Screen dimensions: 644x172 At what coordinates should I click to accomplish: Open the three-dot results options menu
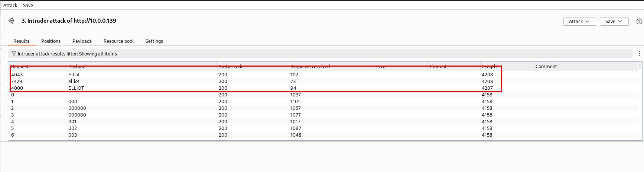click(x=639, y=54)
